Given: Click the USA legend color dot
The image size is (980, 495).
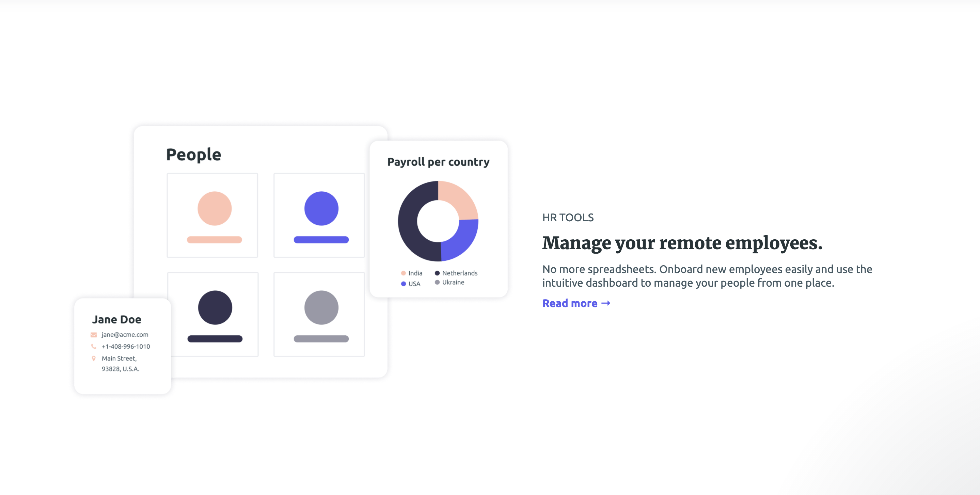Looking at the screenshot, I should [403, 284].
